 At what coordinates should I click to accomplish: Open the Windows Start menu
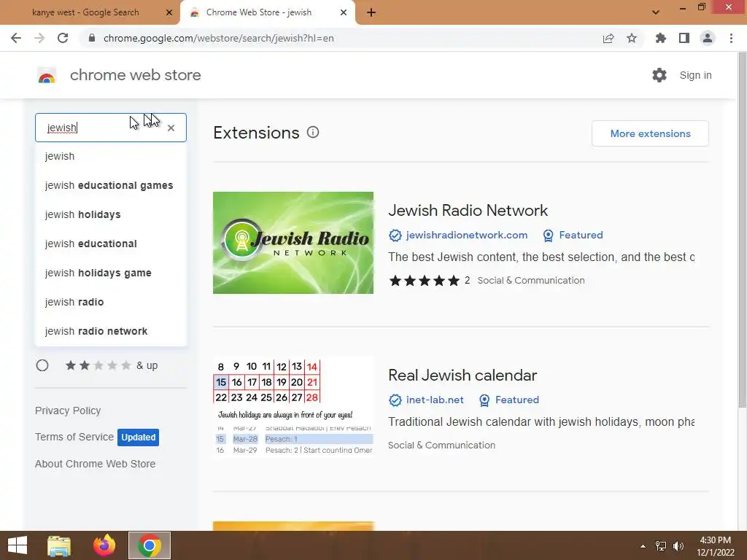[x=18, y=545]
